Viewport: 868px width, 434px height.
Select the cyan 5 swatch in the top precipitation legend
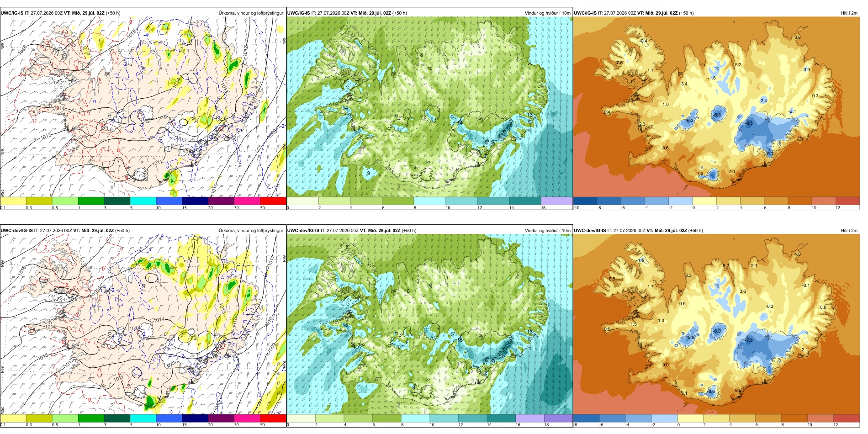tap(143, 201)
